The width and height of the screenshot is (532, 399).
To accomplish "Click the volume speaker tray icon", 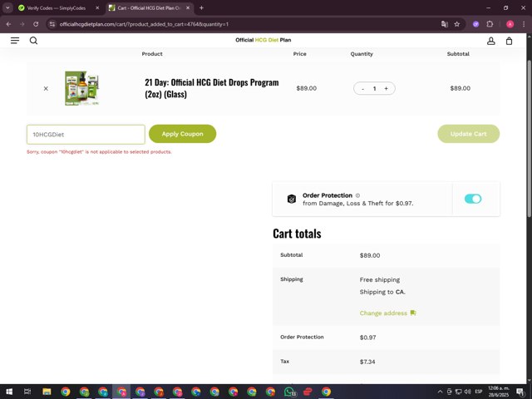I will (467, 392).
